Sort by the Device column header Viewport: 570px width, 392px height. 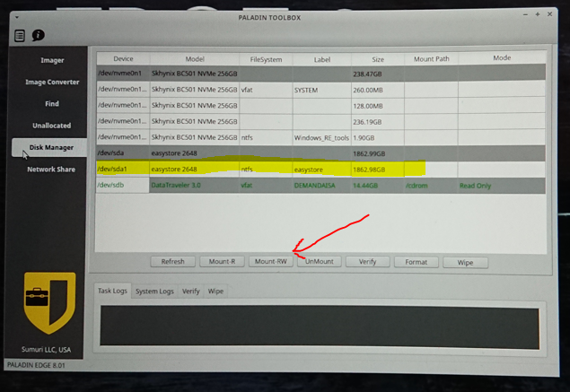point(123,59)
